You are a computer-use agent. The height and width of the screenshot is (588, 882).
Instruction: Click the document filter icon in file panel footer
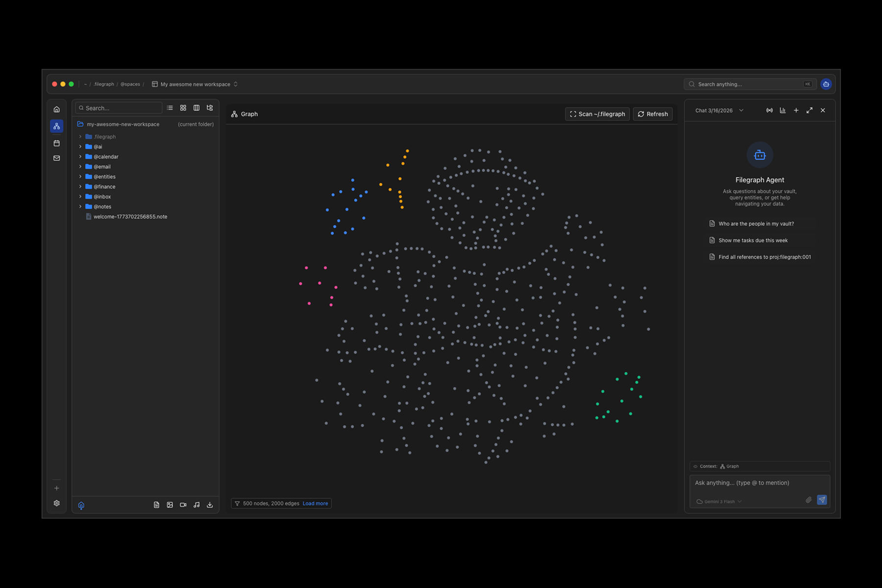[x=156, y=505]
